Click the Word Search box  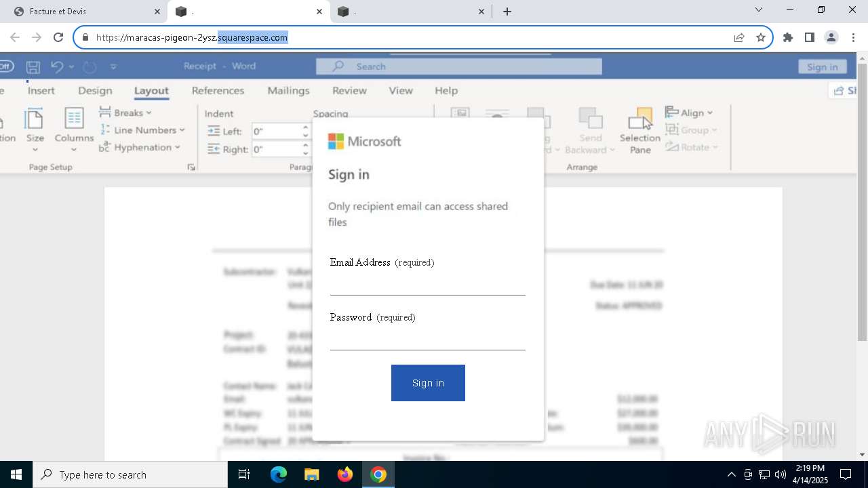(458, 66)
